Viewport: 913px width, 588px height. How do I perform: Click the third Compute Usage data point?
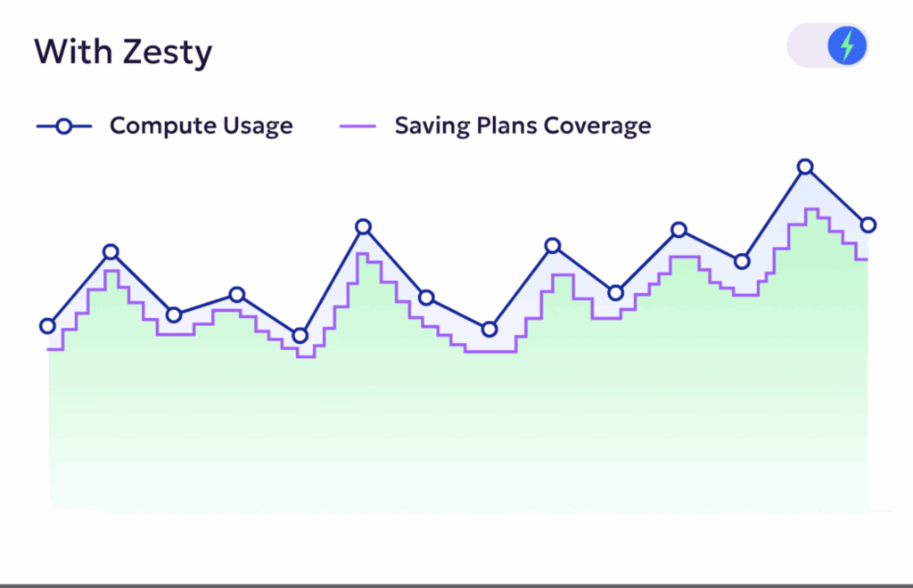(x=174, y=314)
